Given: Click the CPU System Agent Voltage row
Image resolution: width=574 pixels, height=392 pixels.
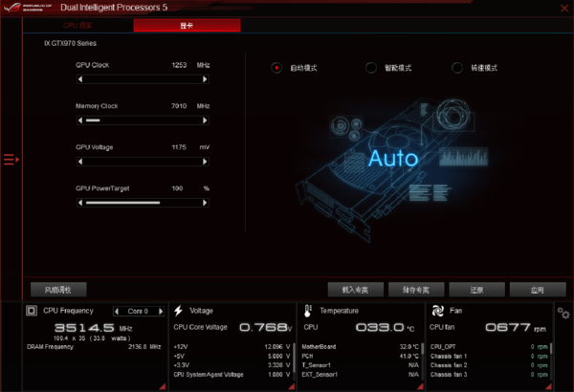Looking at the screenshot, I should pos(232,375).
